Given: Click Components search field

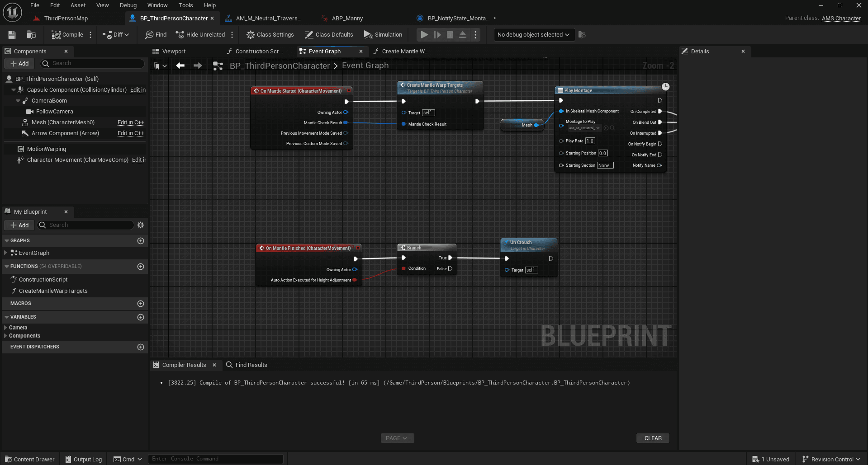Looking at the screenshot, I should click(92, 64).
